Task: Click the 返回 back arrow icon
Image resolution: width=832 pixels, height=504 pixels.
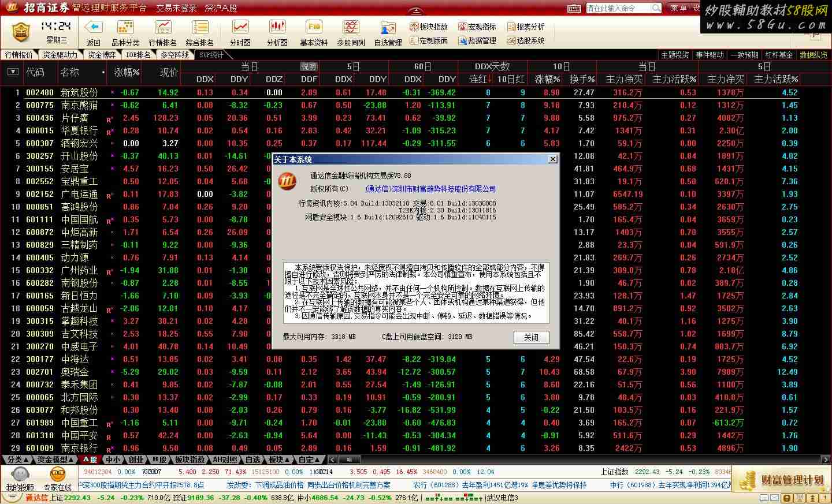Action: click(94, 27)
